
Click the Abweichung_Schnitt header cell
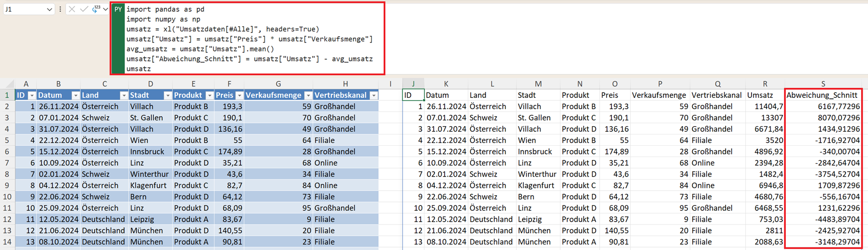pyautogui.click(x=822, y=95)
